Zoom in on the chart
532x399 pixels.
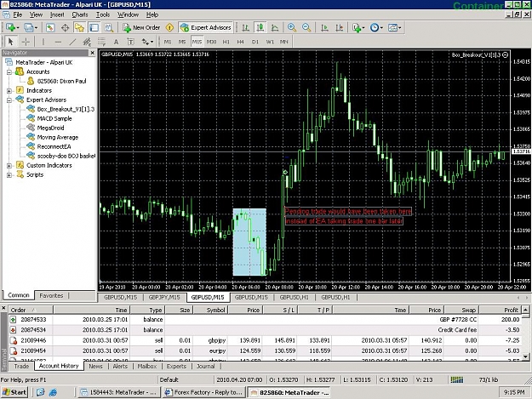click(291, 28)
